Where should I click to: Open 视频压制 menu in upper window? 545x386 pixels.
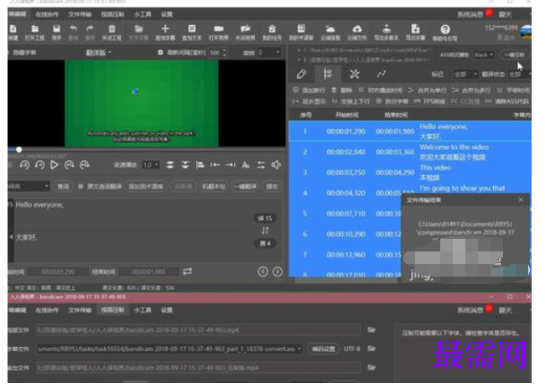[x=113, y=14]
